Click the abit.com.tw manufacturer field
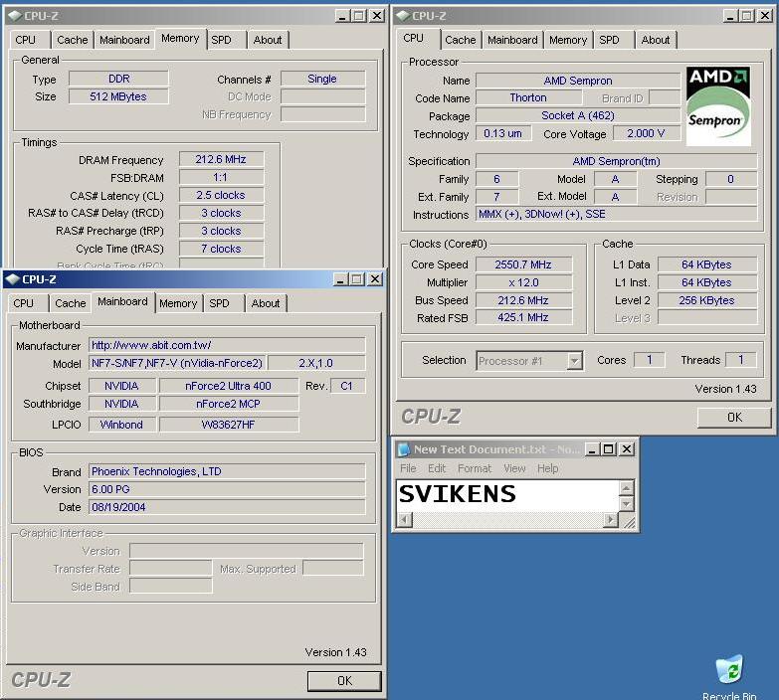 (227, 345)
